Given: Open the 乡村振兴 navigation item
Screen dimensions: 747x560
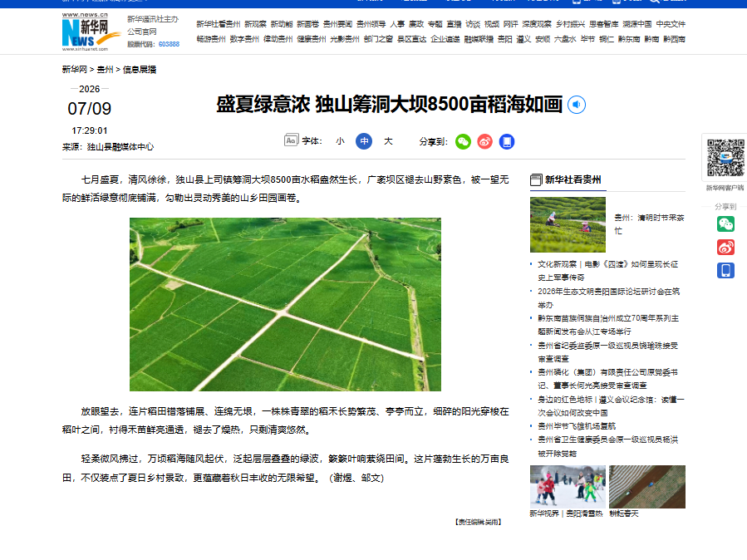Looking at the screenshot, I should coord(570,24).
